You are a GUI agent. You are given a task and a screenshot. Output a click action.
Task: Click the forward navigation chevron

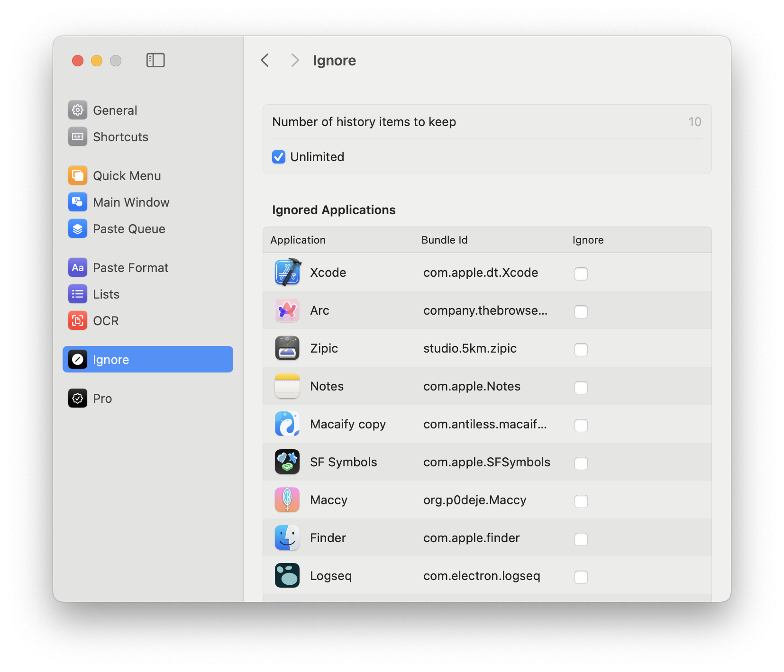pos(295,60)
